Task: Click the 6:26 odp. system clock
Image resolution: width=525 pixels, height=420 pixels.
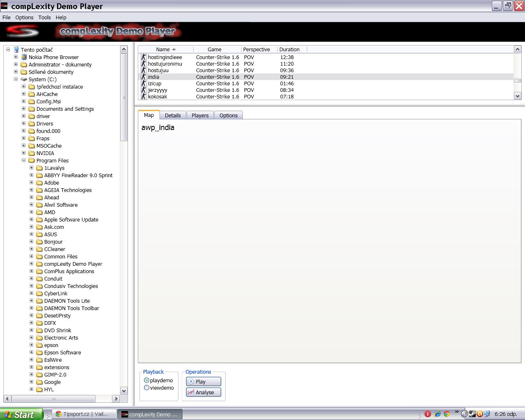Action: pos(506,414)
